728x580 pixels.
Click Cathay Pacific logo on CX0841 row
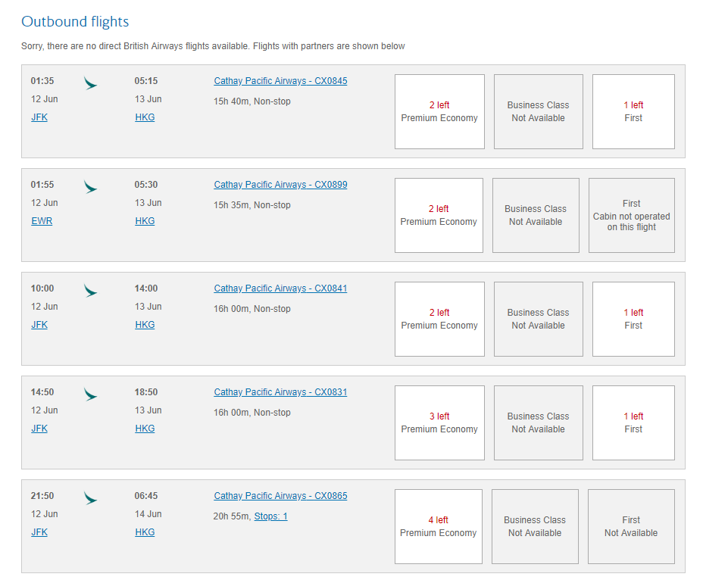(x=90, y=291)
